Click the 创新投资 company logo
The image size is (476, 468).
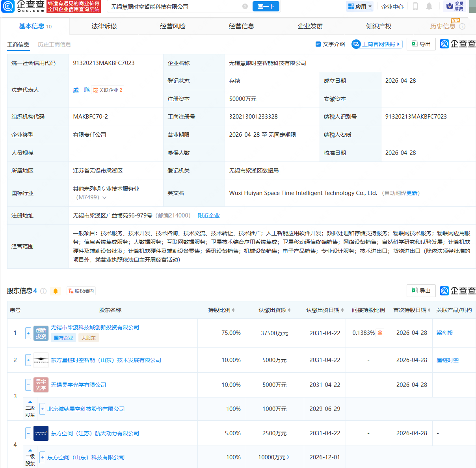(41, 333)
